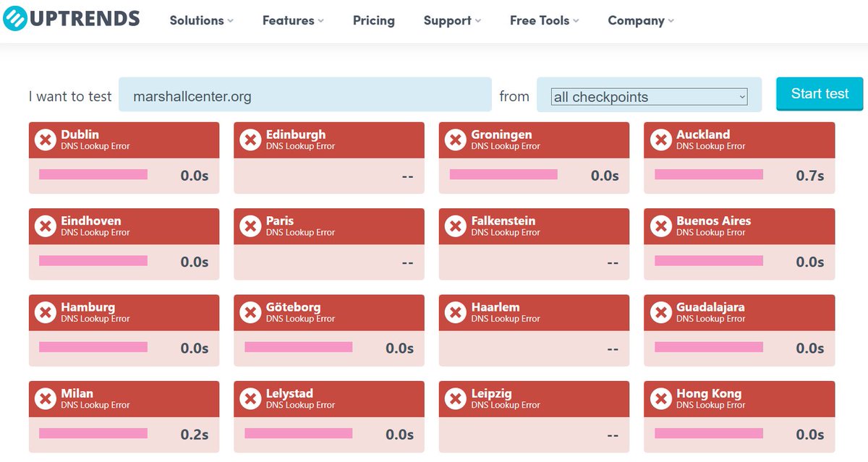Viewport: 868px width, 462px height.
Task: Click the Start test button
Action: pyautogui.click(x=820, y=93)
